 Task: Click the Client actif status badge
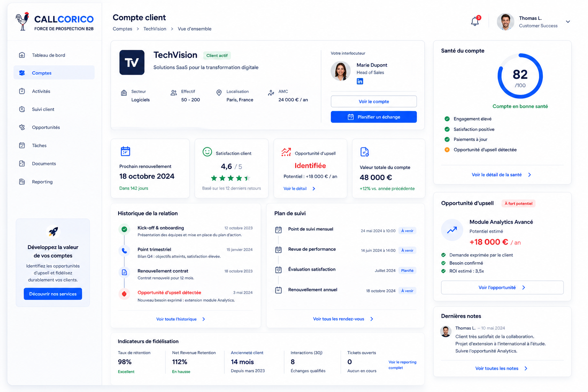(217, 56)
